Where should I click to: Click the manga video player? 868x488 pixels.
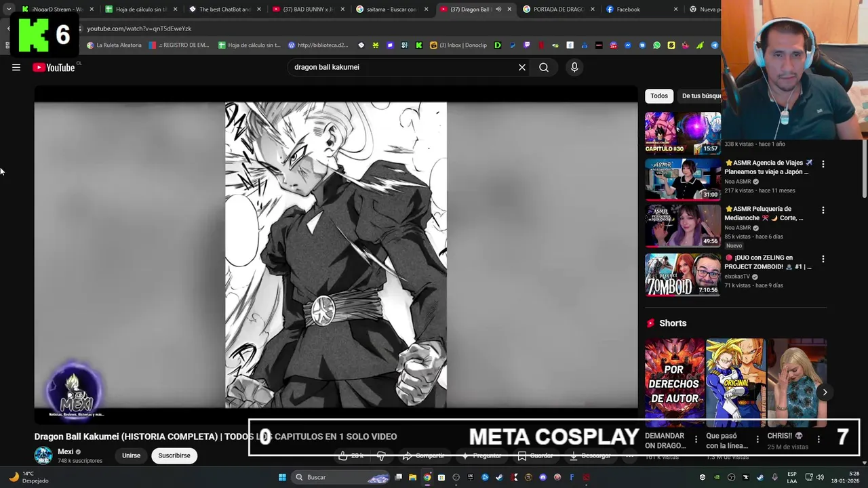point(336,255)
